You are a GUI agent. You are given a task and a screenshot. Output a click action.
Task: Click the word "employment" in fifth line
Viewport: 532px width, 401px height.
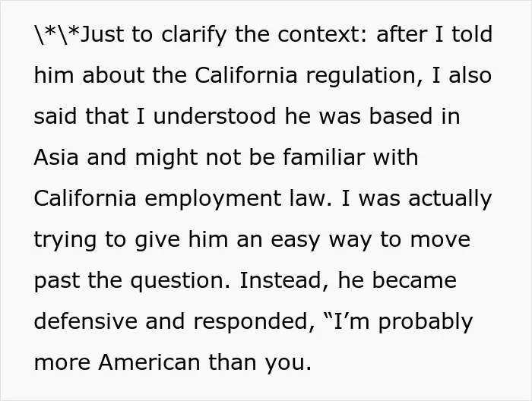(x=213, y=199)
